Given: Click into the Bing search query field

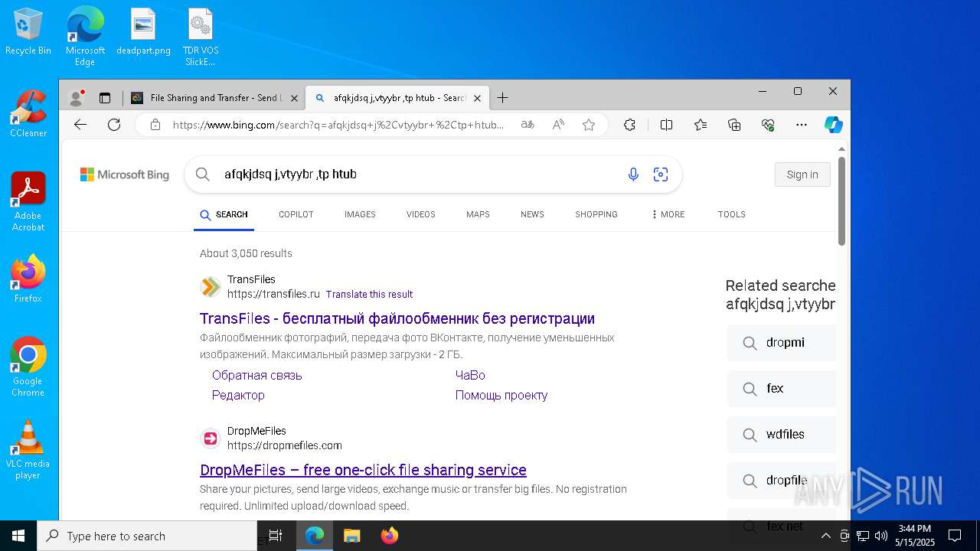Looking at the screenshot, I should (x=417, y=174).
